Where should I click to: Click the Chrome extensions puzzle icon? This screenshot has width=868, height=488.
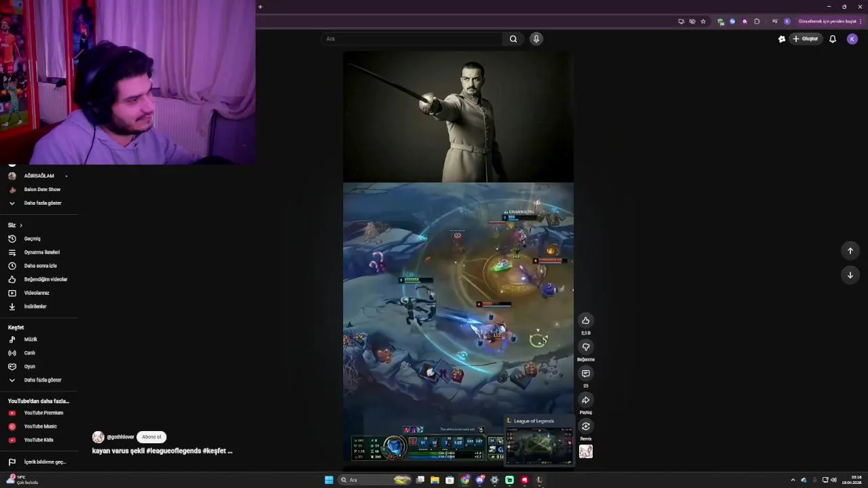[757, 21]
